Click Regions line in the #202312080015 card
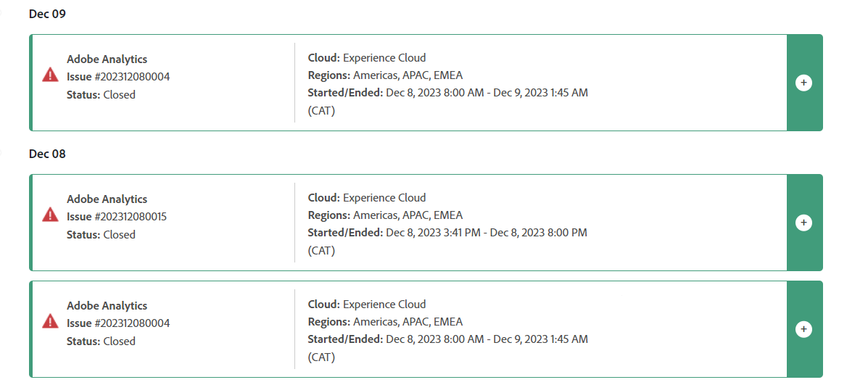The width and height of the screenshot is (868, 385). [x=385, y=215]
